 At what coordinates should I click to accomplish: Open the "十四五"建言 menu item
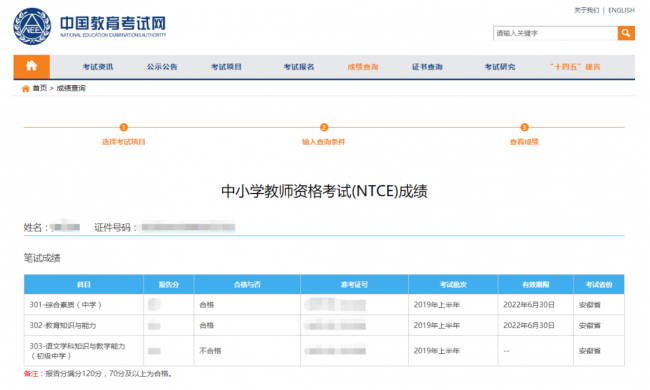pos(575,67)
